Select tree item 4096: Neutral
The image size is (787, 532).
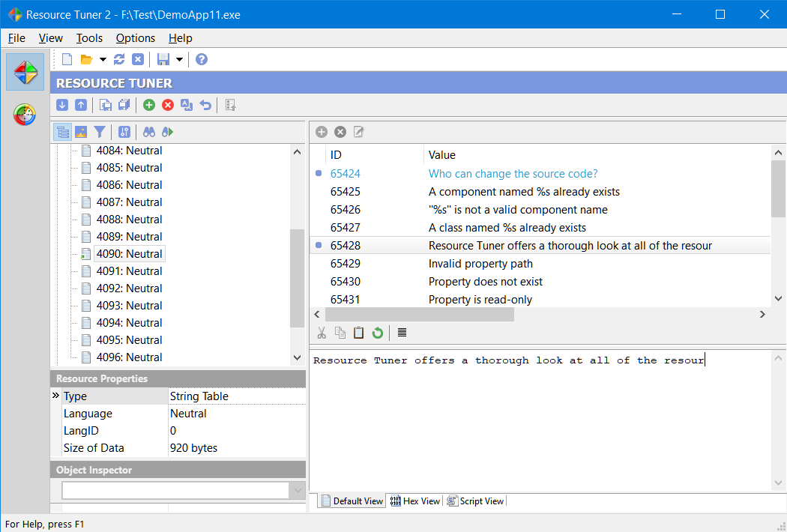tap(129, 357)
